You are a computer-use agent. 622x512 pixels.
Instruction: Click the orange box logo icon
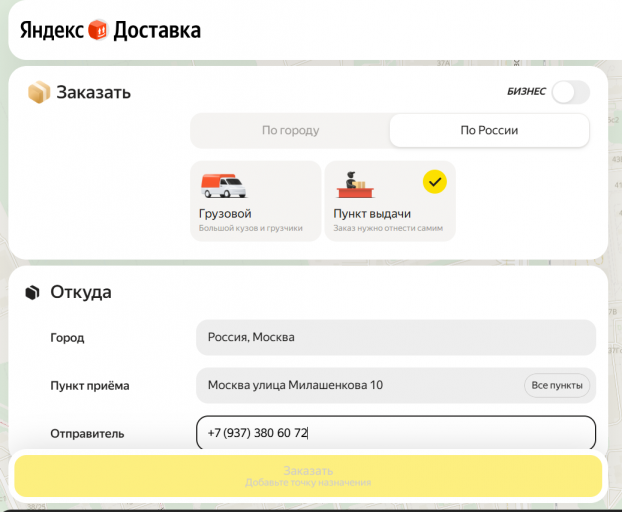pyautogui.click(x=98, y=30)
